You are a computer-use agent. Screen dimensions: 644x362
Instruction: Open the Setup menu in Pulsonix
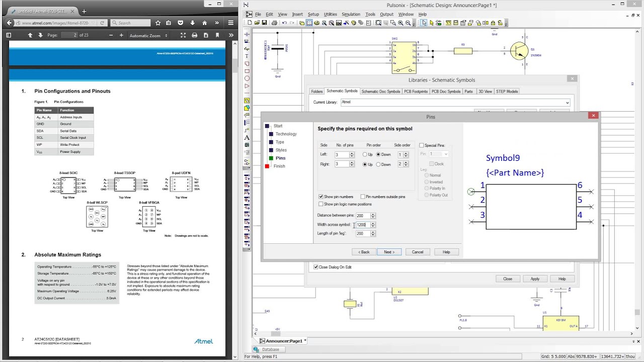[x=313, y=14]
